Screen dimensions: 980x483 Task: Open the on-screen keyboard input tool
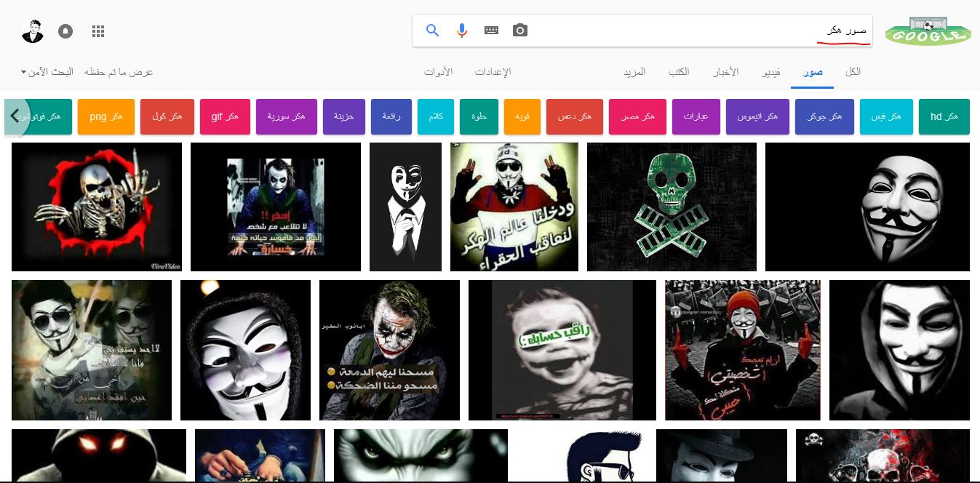coord(491,31)
